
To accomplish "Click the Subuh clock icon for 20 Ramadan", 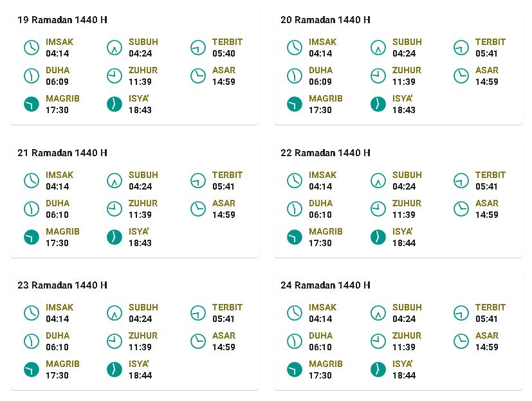I will click(x=378, y=48).
